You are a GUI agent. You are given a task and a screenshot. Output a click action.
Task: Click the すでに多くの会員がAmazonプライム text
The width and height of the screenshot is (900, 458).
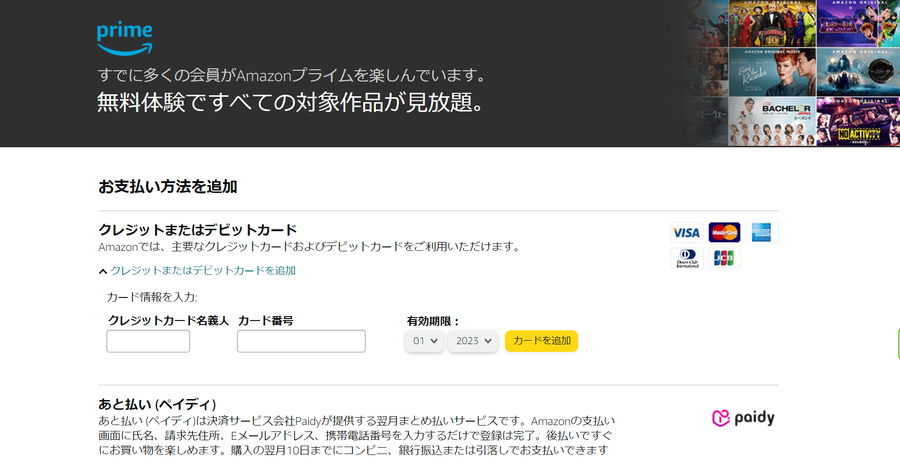click(x=292, y=75)
